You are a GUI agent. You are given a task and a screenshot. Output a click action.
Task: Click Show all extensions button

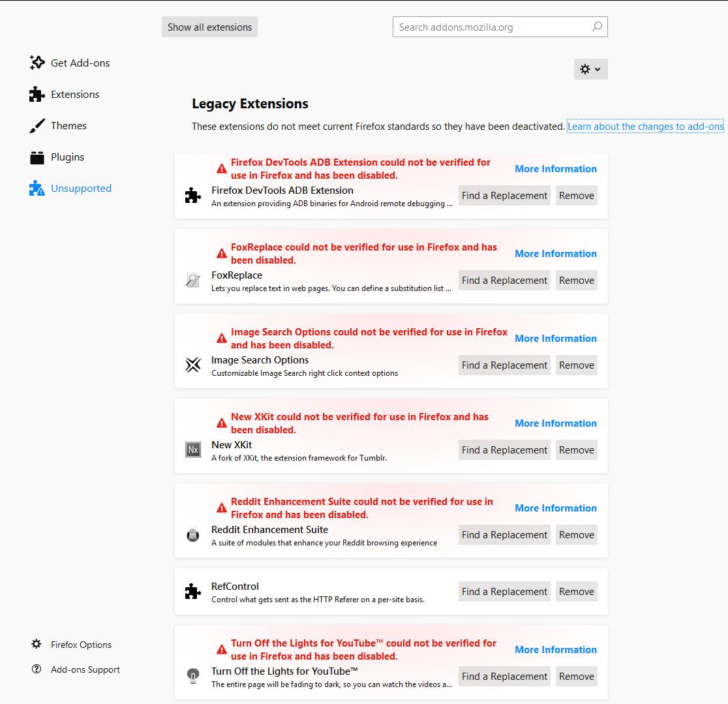(209, 27)
